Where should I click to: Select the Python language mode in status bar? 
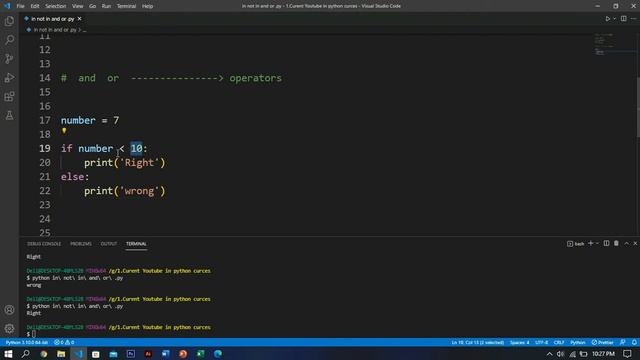click(x=578, y=342)
